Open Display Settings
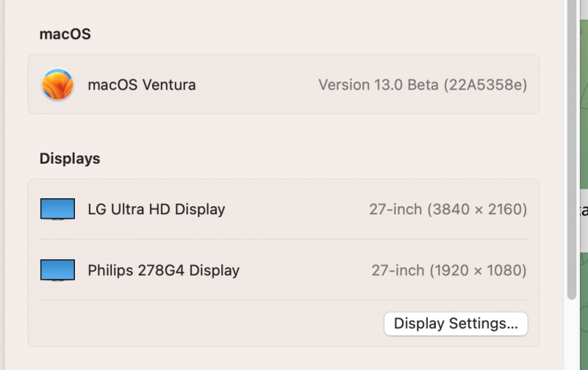 pos(456,323)
